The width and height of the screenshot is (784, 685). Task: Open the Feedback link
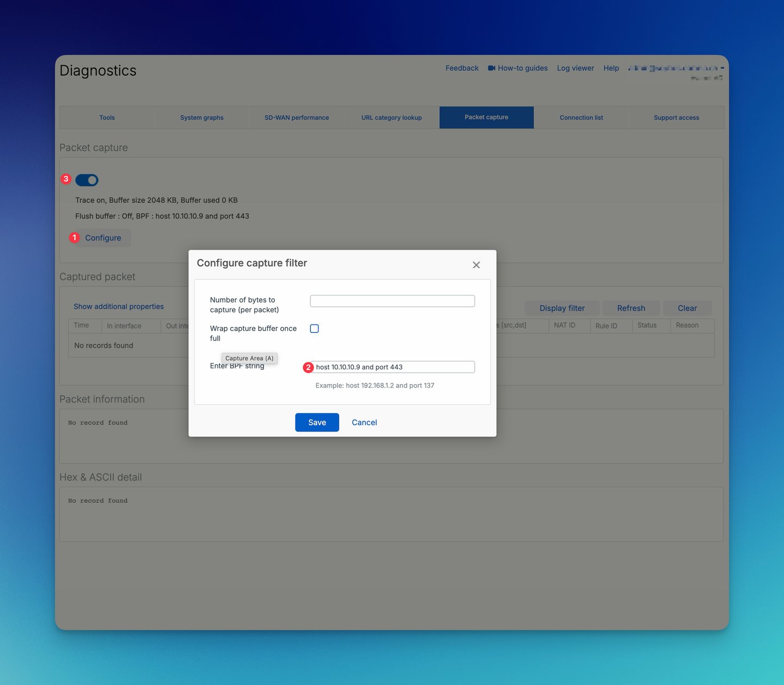[462, 68]
